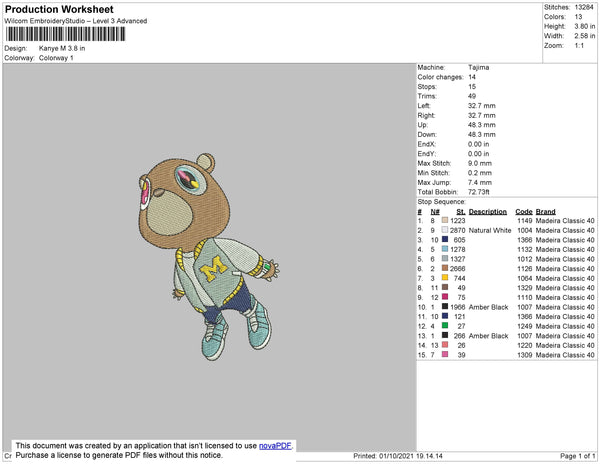
Task: Click the stitch count 13284
Action: 584,7
